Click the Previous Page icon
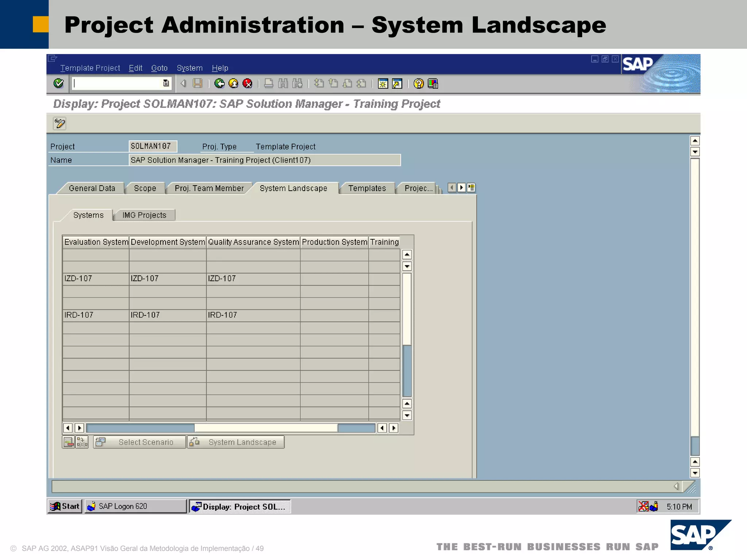This screenshot has width=747, height=560. click(333, 83)
